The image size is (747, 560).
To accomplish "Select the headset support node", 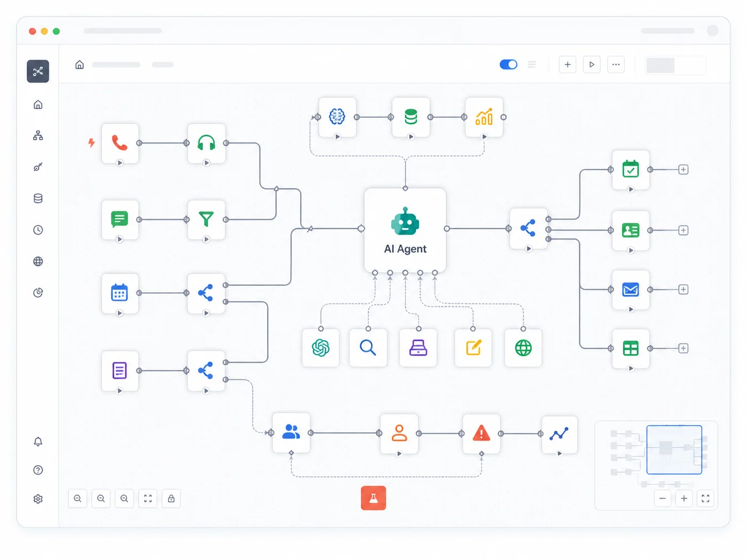I will [x=206, y=143].
